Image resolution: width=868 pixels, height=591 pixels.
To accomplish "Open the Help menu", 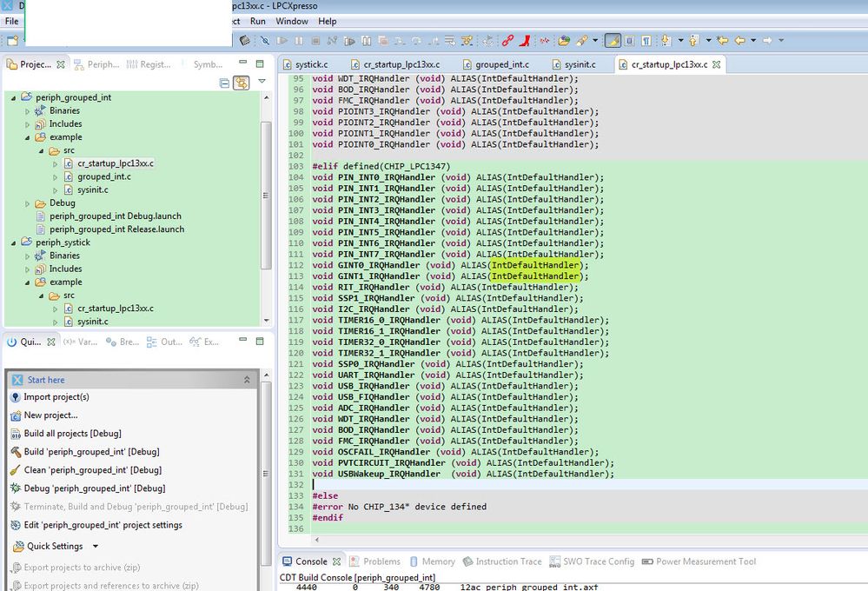I will point(327,21).
